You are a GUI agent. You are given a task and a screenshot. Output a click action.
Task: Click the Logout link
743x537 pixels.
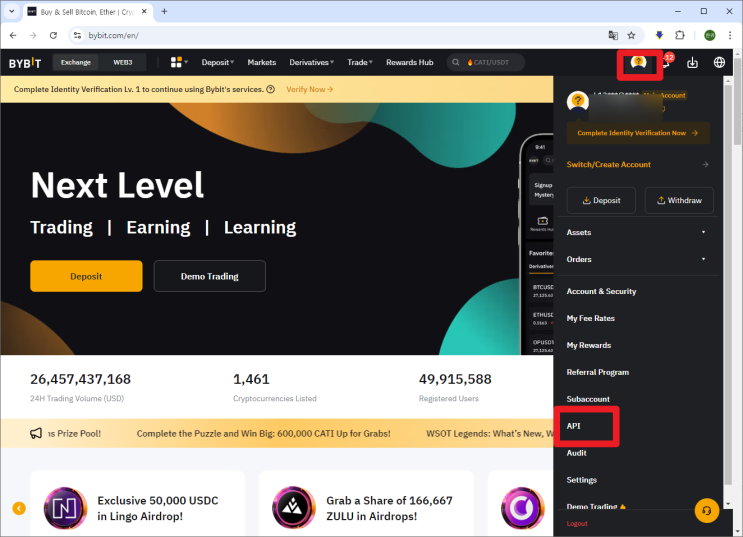577,523
